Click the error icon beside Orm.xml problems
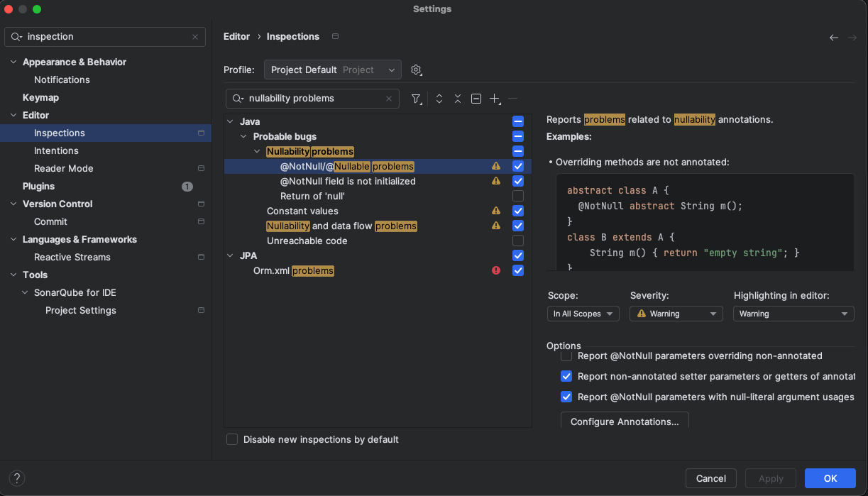 (495, 270)
